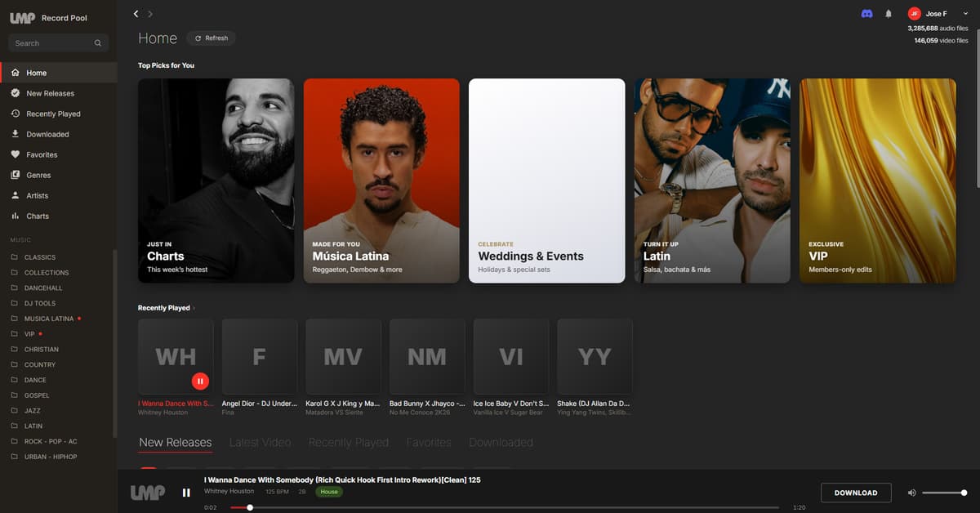Click the New Releases badge icon
Image resolution: width=980 pixels, height=513 pixels.
tap(16, 93)
